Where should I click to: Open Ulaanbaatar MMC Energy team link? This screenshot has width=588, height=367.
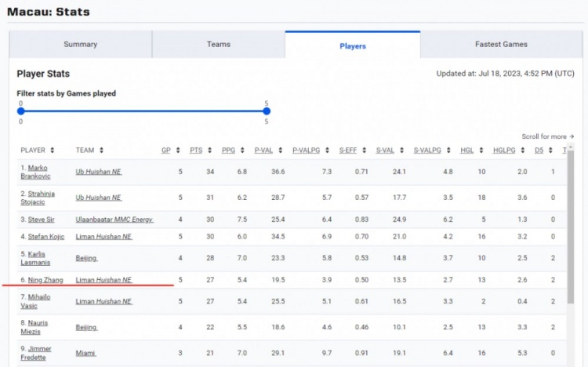tap(114, 220)
